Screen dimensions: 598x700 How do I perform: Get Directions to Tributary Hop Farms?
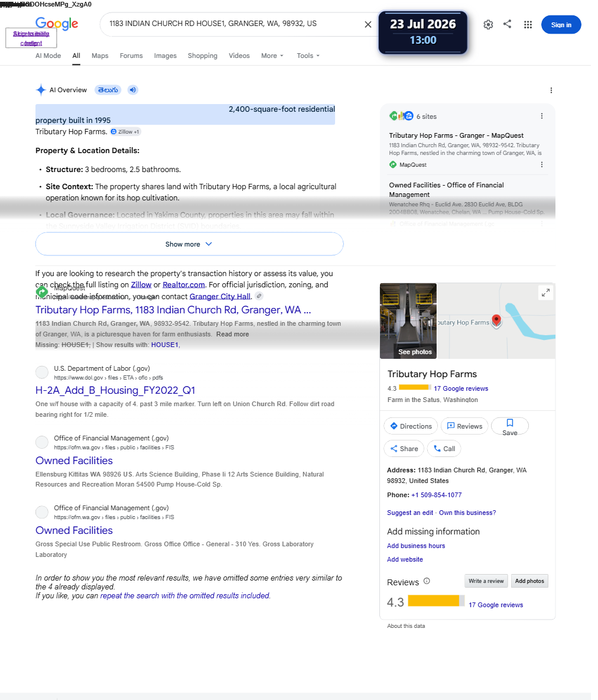coord(411,426)
